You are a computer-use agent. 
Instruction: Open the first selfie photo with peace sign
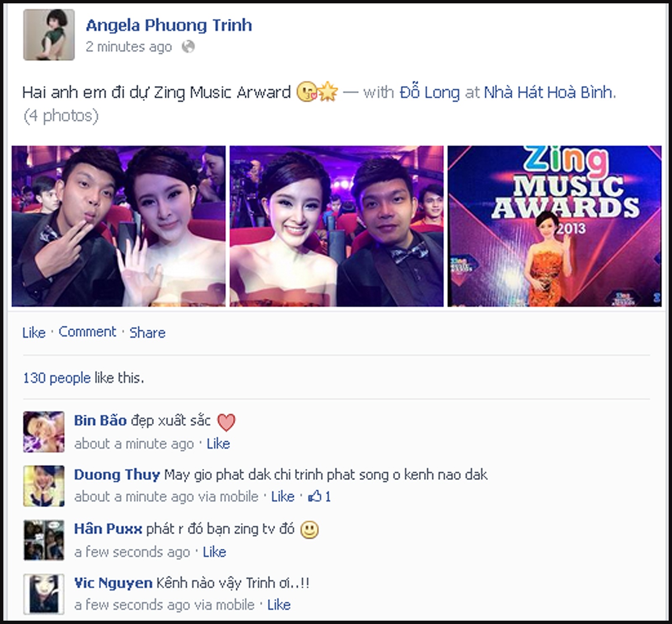coord(118,226)
